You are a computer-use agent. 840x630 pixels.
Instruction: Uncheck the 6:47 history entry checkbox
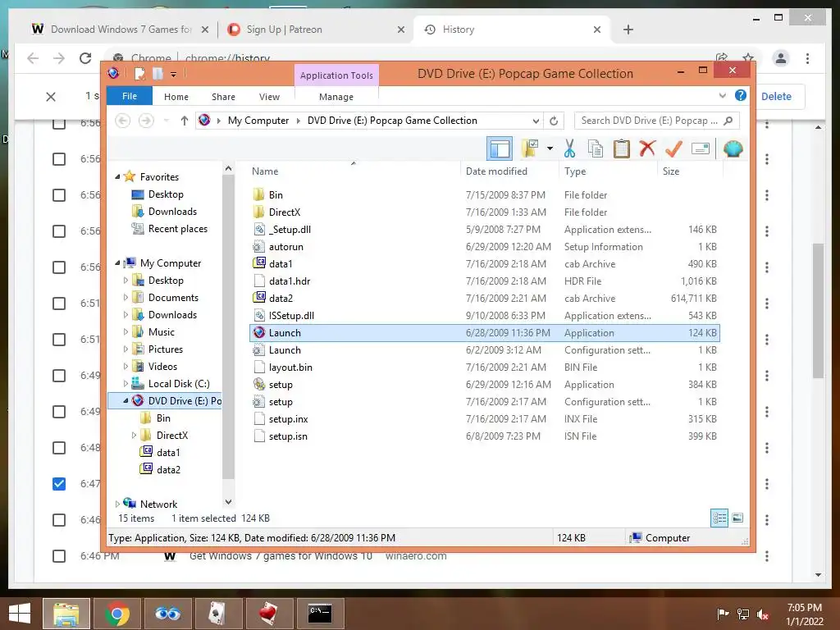tap(59, 484)
